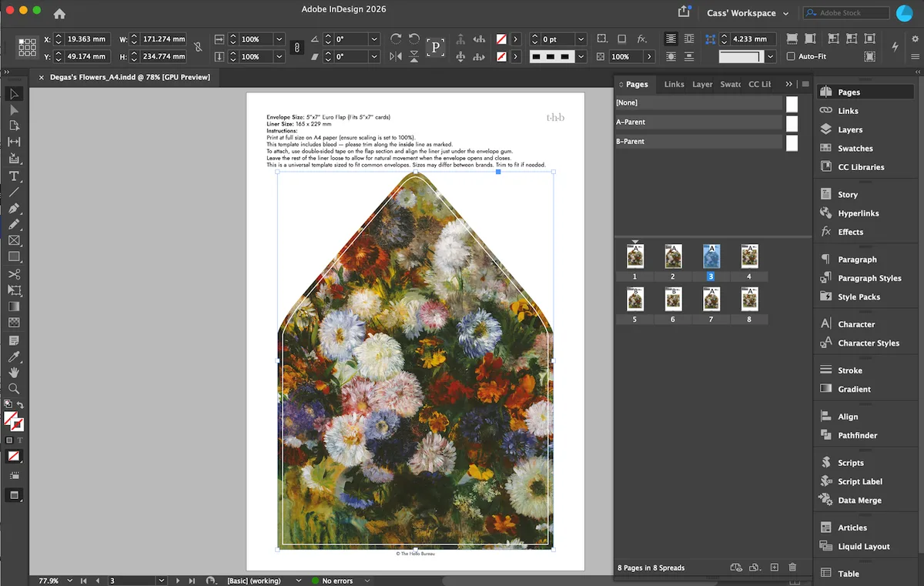This screenshot has width=924, height=586.
Task: Toggle formatting affects text
Action: [18, 440]
